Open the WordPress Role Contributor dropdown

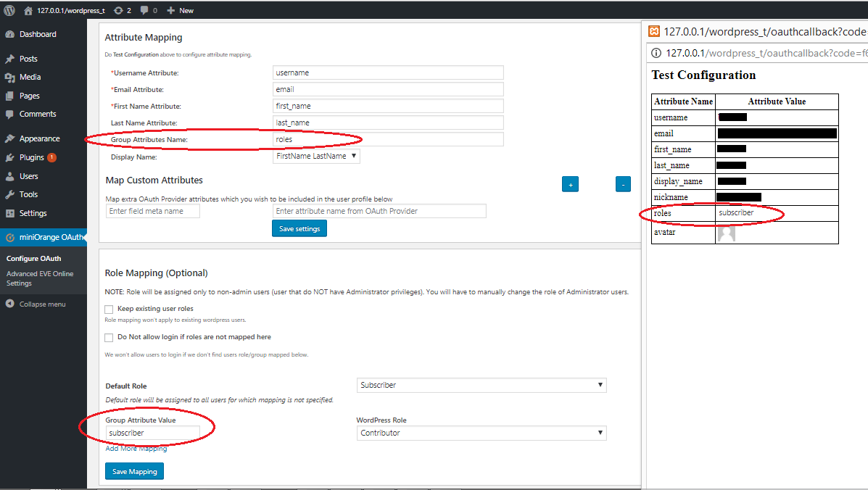coord(481,433)
